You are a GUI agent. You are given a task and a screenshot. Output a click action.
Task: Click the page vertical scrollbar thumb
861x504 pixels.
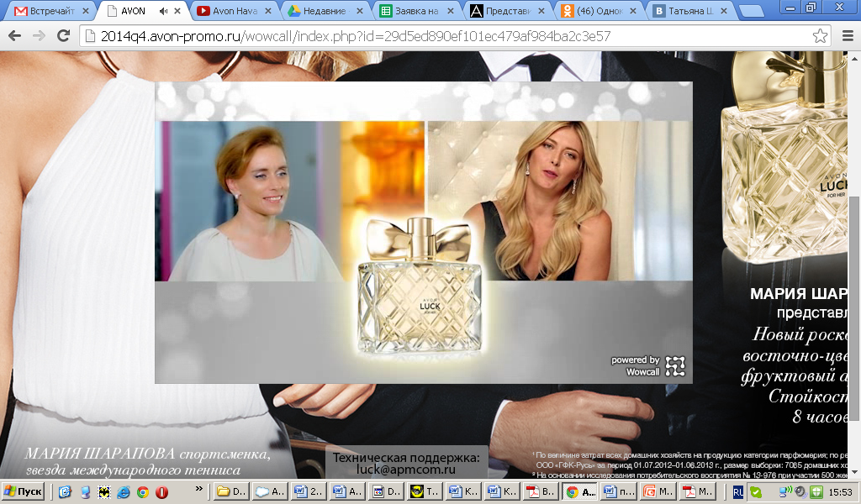tap(854, 307)
